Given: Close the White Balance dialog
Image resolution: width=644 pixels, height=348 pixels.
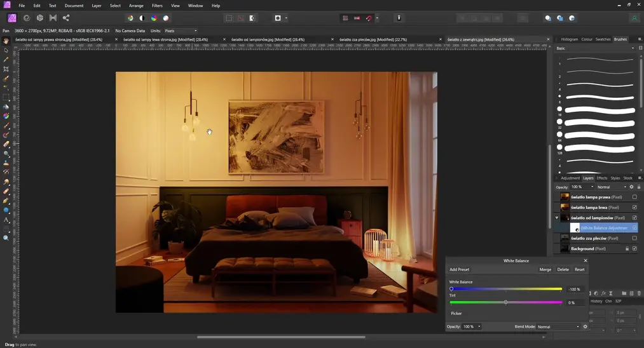Looking at the screenshot, I should (x=586, y=260).
